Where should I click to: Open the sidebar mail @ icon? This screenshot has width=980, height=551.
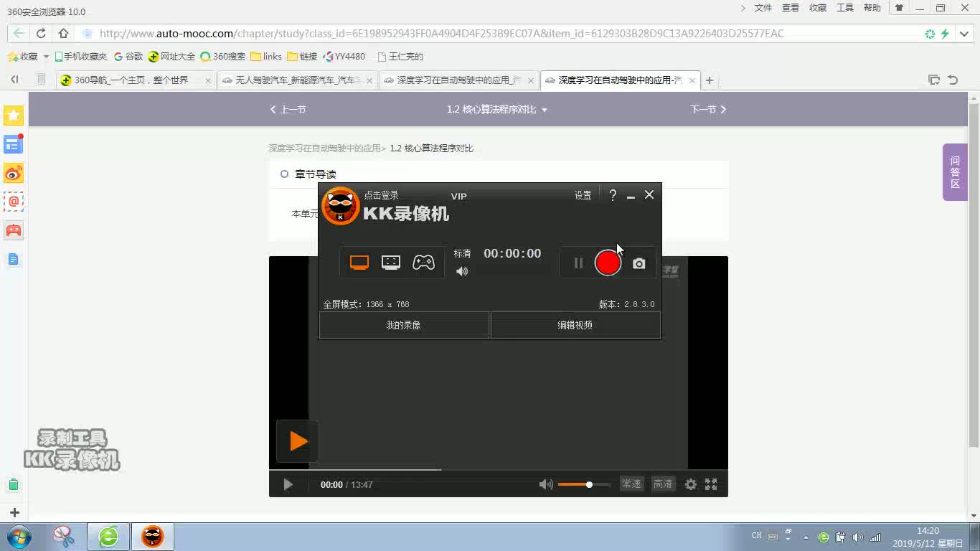14,202
